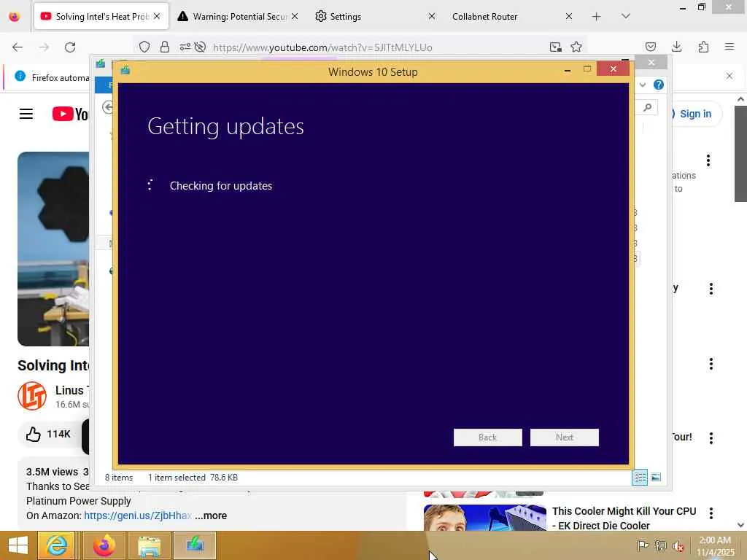Click the YouTube Sign in button
The width and height of the screenshot is (747, 560).
[x=695, y=114]
